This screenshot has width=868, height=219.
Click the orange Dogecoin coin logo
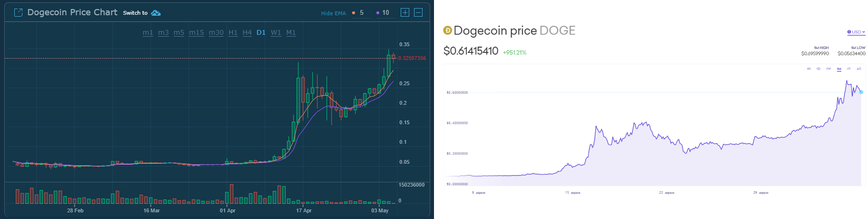(x=447, y=30)
